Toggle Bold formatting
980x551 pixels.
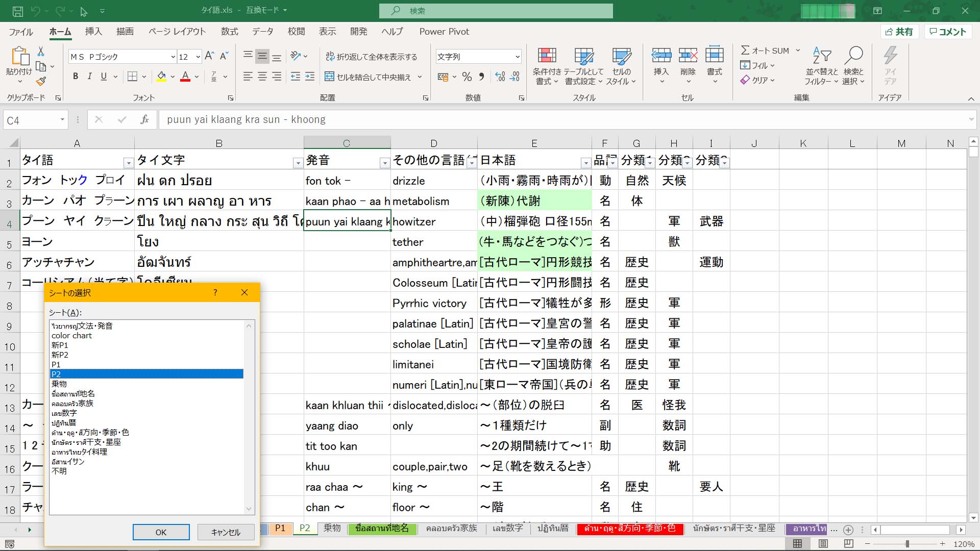76,77
